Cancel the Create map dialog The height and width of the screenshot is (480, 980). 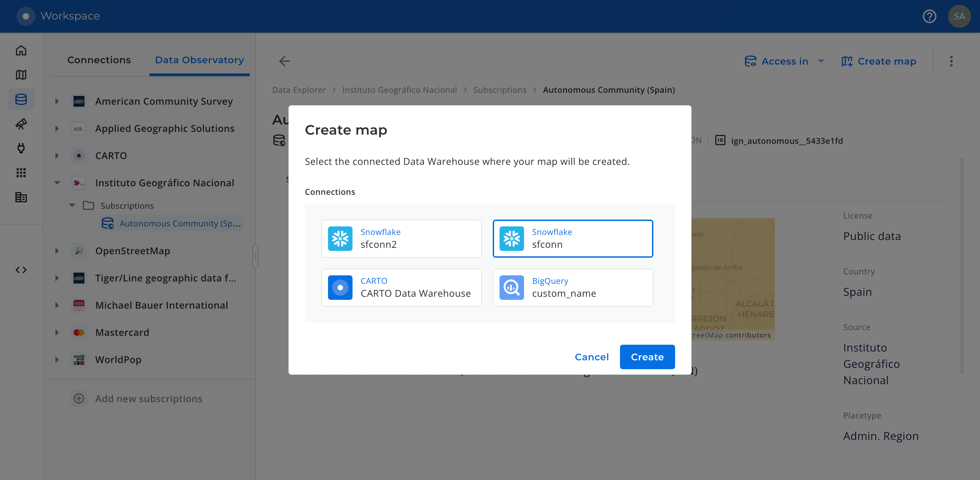point(592,357)
